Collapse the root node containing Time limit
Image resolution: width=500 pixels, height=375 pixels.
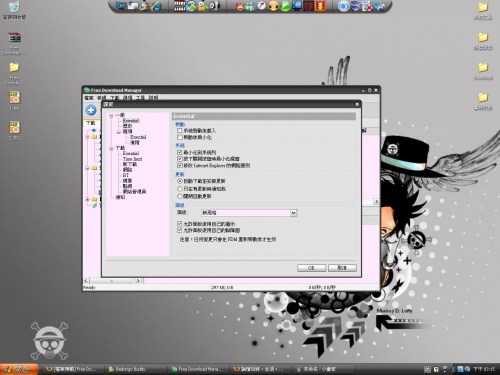point(111,148)
